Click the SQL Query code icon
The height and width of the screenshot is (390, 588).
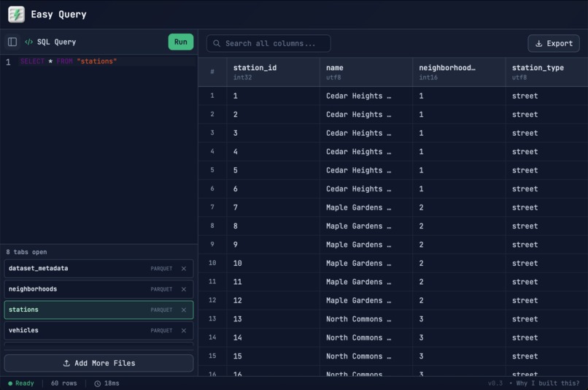pyautogui.click(x=29, y=42)
